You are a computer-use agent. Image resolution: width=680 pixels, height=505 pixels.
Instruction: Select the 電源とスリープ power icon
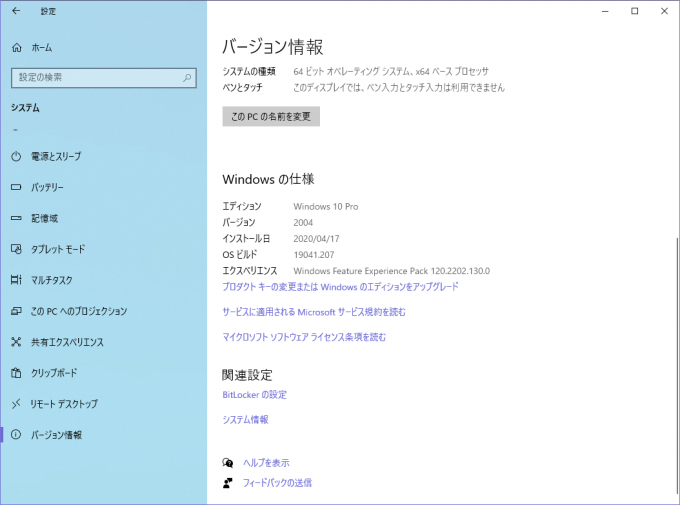pos(16,156)
